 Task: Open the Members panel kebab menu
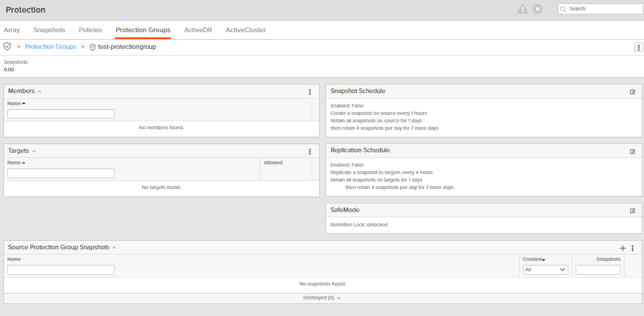310,92
